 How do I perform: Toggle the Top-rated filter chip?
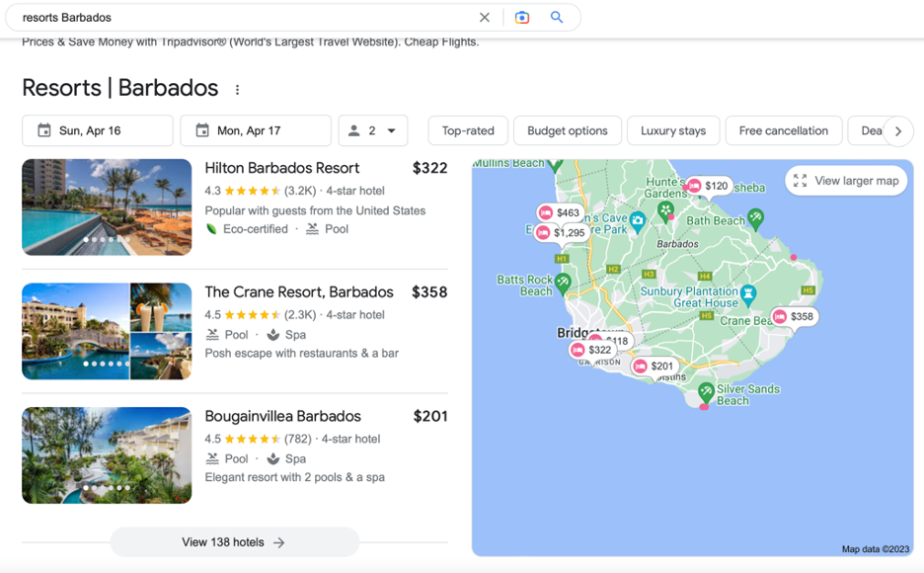point(468,130)
